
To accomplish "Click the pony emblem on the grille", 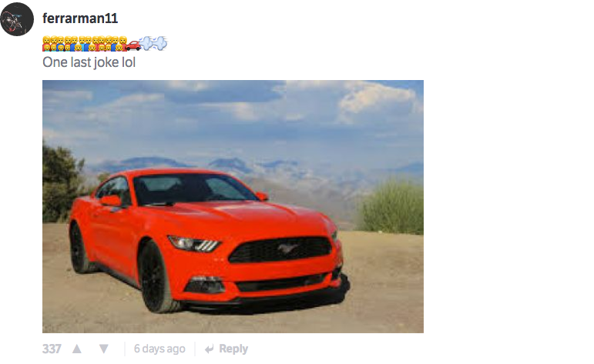I will [287, 249].
